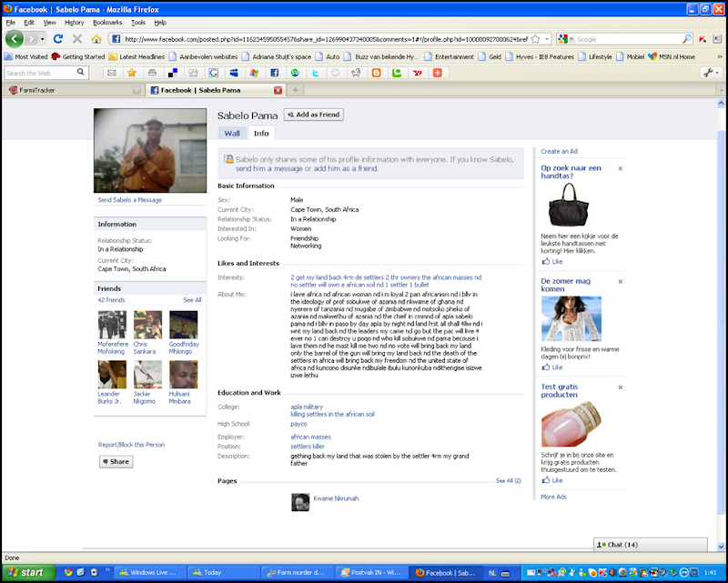Open the list all tabs dropdown

pyautogui.click(x=721, y=90)
